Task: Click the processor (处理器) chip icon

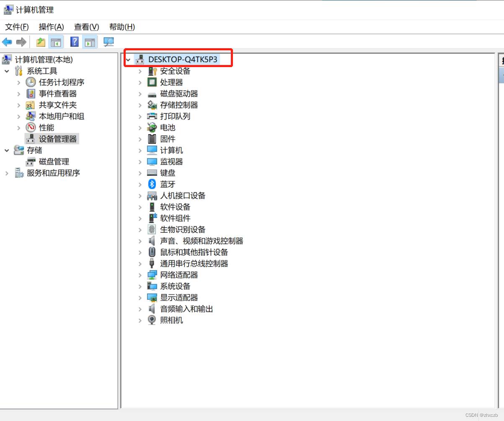Action: (152, 82)
